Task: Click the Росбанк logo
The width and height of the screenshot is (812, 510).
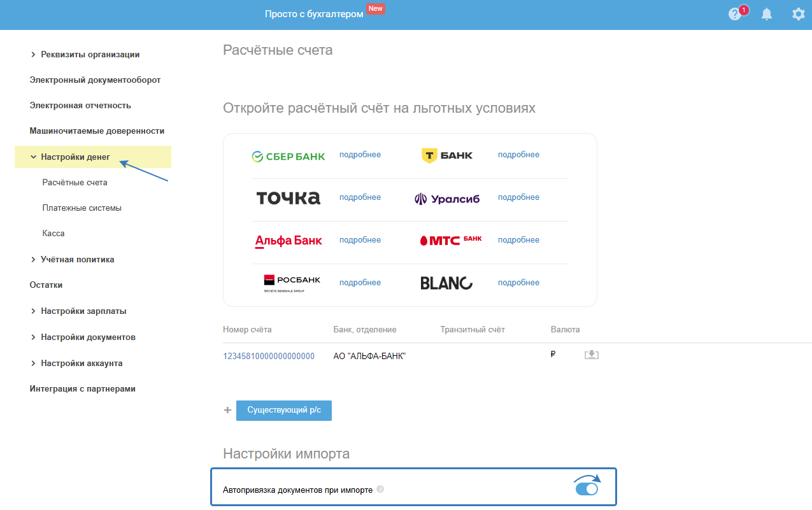Action: pos(292,283)
